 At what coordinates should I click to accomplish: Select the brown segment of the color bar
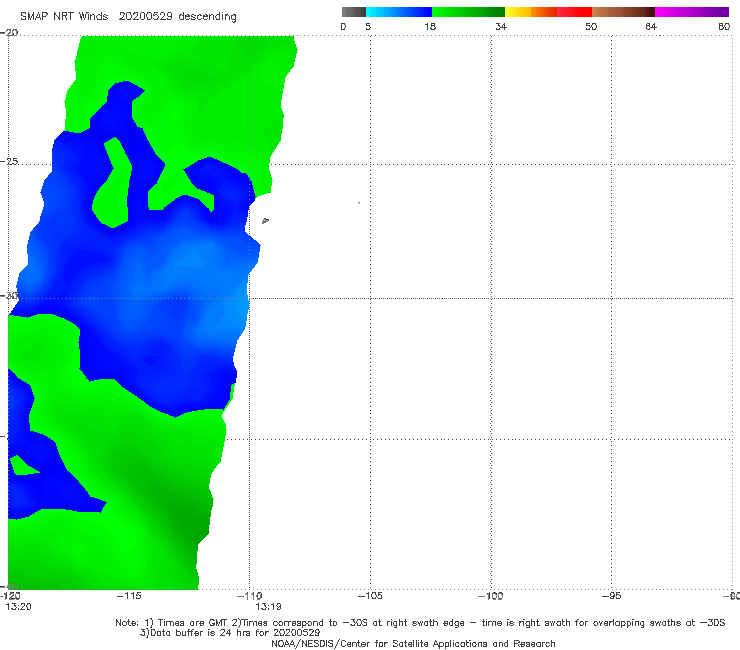[623, 12]
